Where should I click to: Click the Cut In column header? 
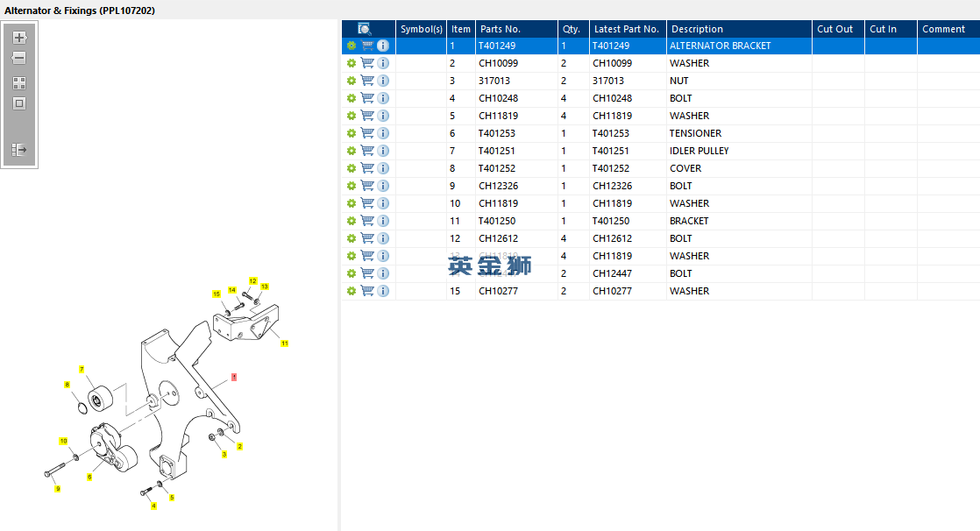(x=891, y=29)
